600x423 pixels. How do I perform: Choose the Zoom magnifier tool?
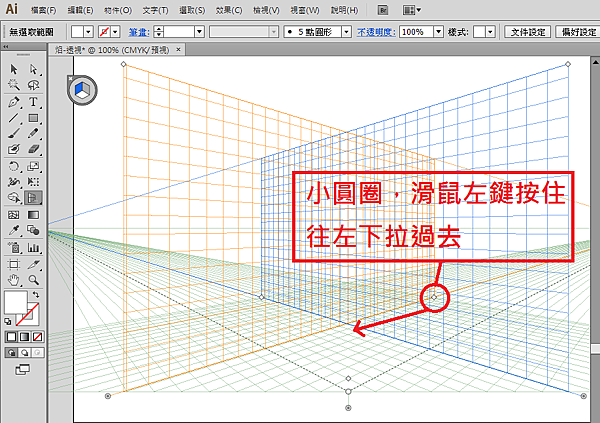(34, 280)
